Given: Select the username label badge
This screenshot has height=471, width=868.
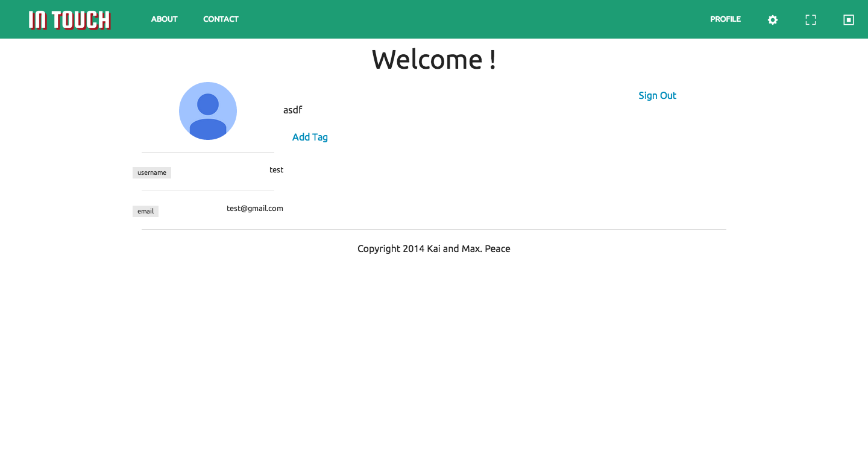Looking at the screenshot, I should pos(152,172).
